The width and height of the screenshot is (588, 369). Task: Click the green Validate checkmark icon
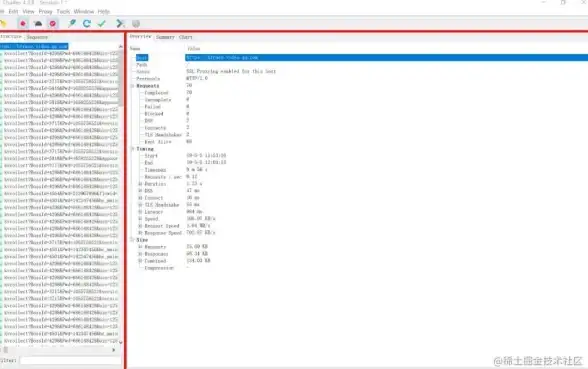pos(102,24)
